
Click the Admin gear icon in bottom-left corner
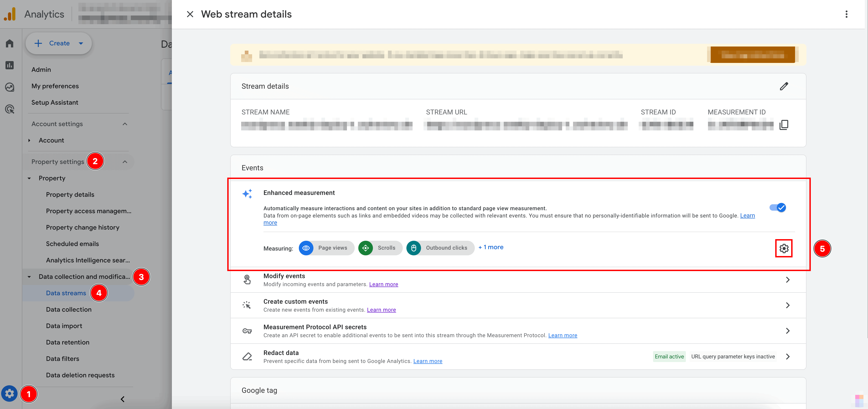pos(9,393)
